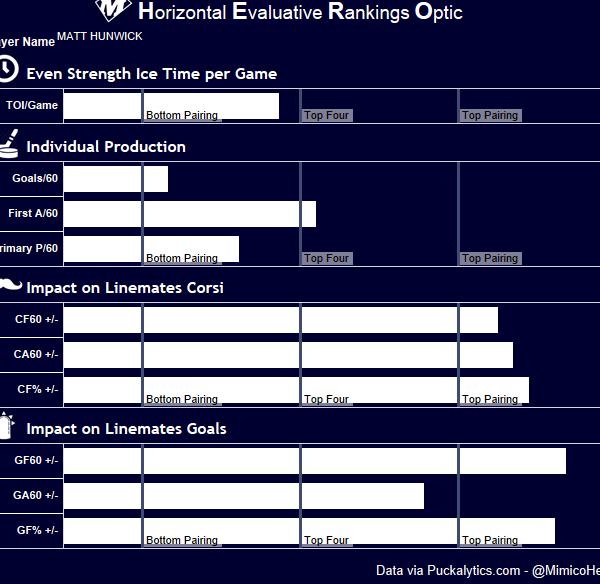Click the First A/60 bar
The height and width of the screenshot is (584, 600).
coord(190,214)
